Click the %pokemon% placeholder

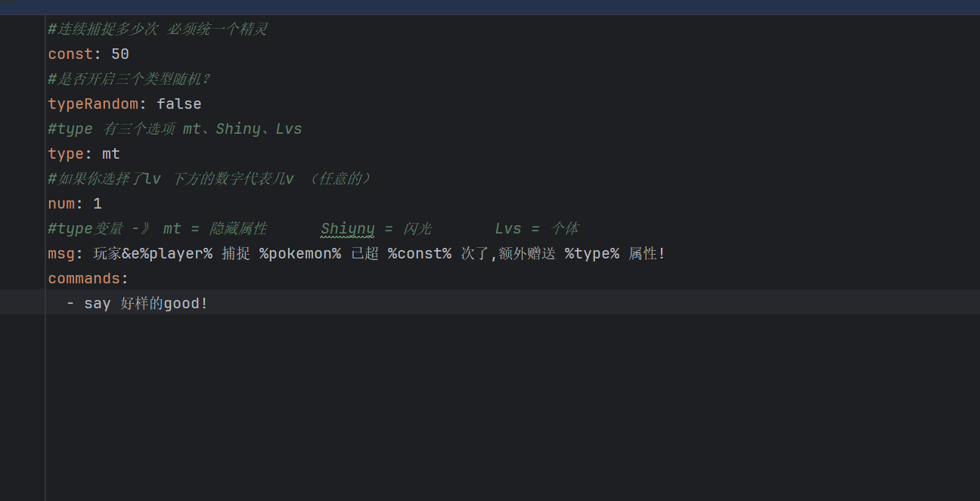300,254
